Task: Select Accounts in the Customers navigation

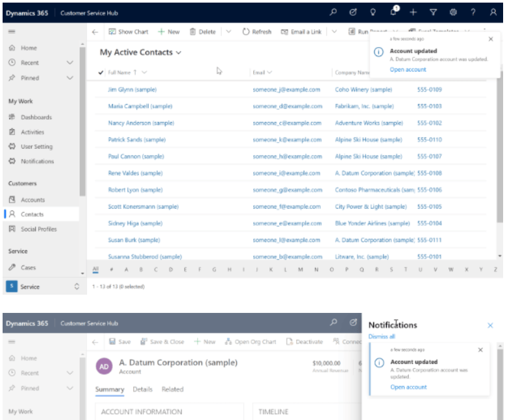Action: tap(32, 200)
